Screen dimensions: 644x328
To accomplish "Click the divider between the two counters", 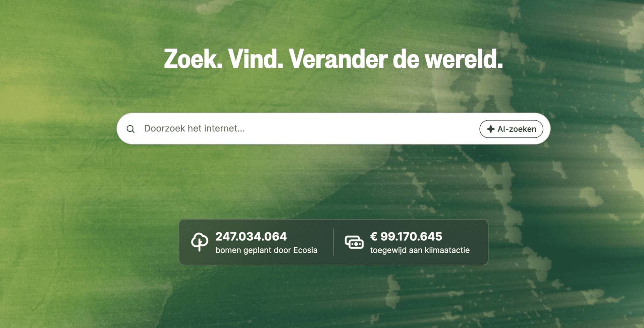I will pyautogui.click(x=334, y=242).
